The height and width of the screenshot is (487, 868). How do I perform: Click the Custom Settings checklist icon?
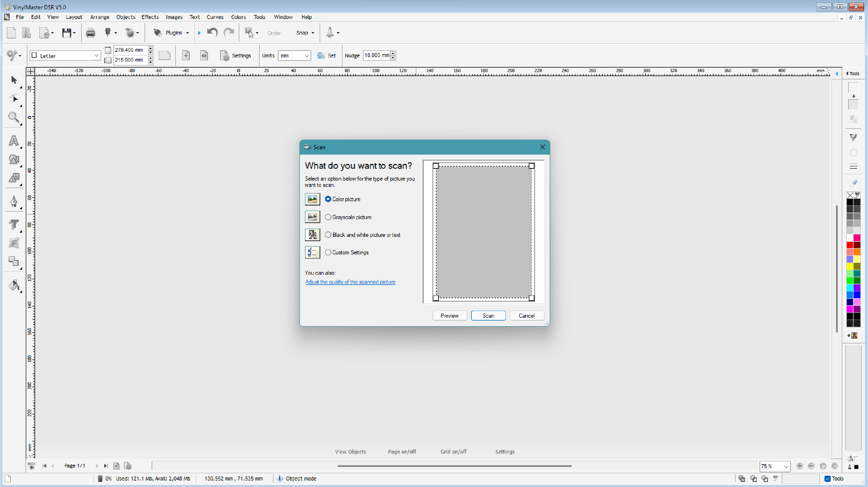point(312,252)
